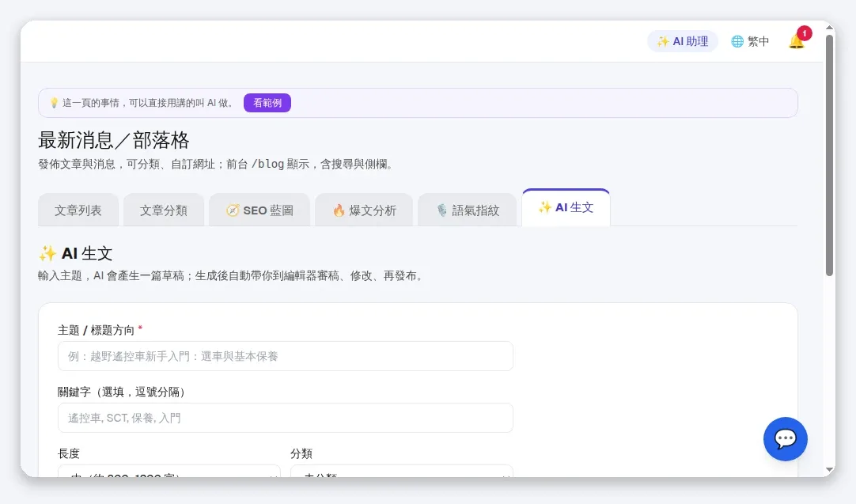Image resolution: width=856 pixels, height=504 pixels.
Task: Focus the 關鍵字 input field
Action: tap(286, 418)
